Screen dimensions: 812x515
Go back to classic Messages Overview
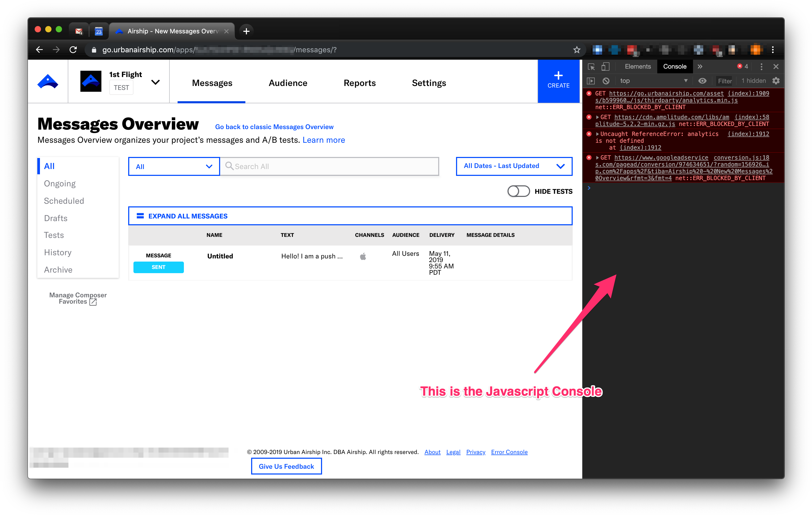pos(274,126)
